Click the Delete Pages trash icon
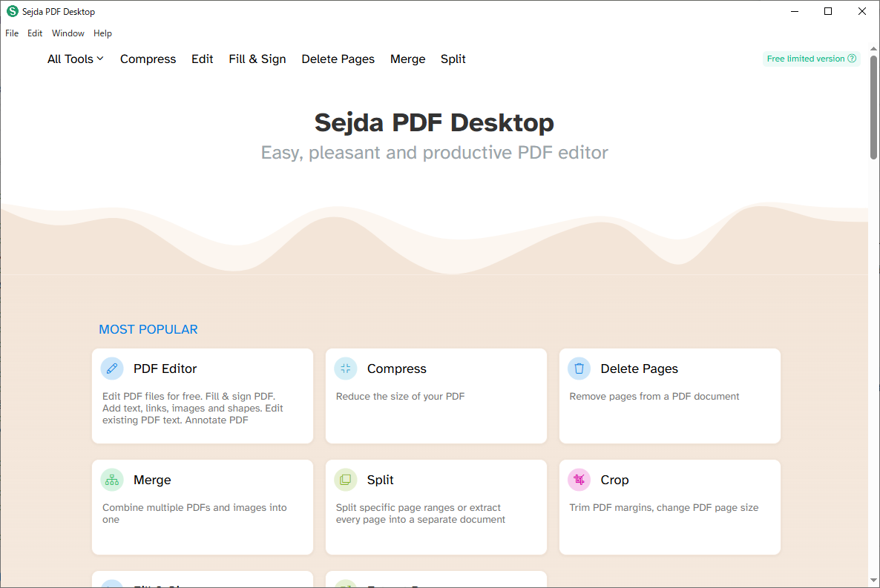The height and width of the screenshot is (588, 880). coord(579,369)
